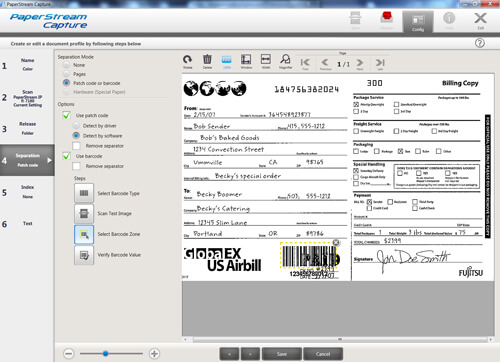Click the 1/1 page counter
Image resolution: width=500 pixels, height=362 pixels.
coord(343,64)
